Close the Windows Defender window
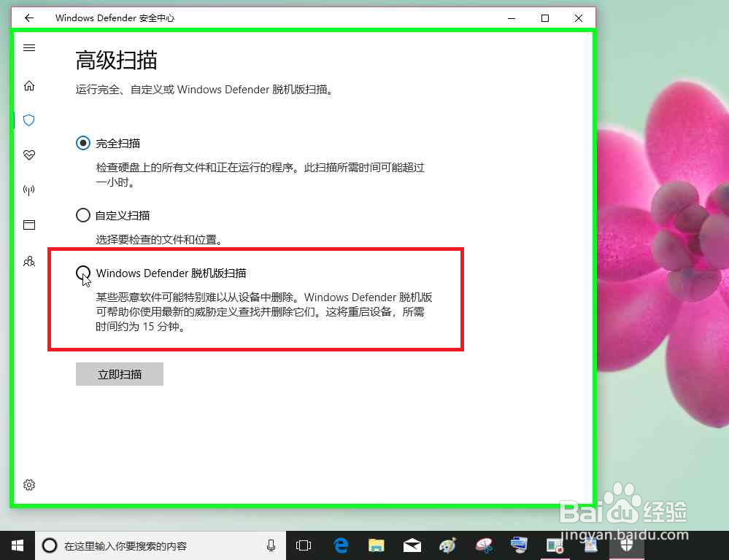This screenshot has height=560, width=729. click(x=579, y=18)
